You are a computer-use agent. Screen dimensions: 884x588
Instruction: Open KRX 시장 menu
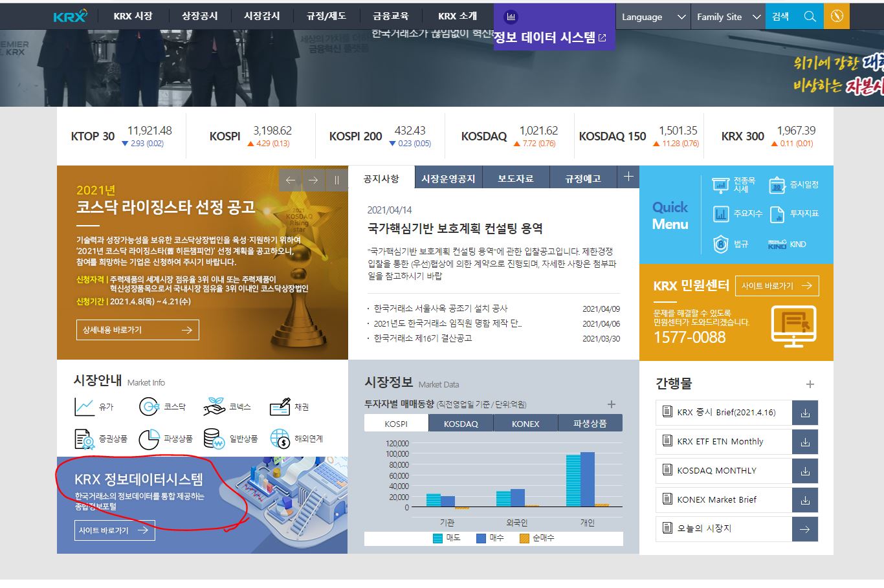pos(133,16)
